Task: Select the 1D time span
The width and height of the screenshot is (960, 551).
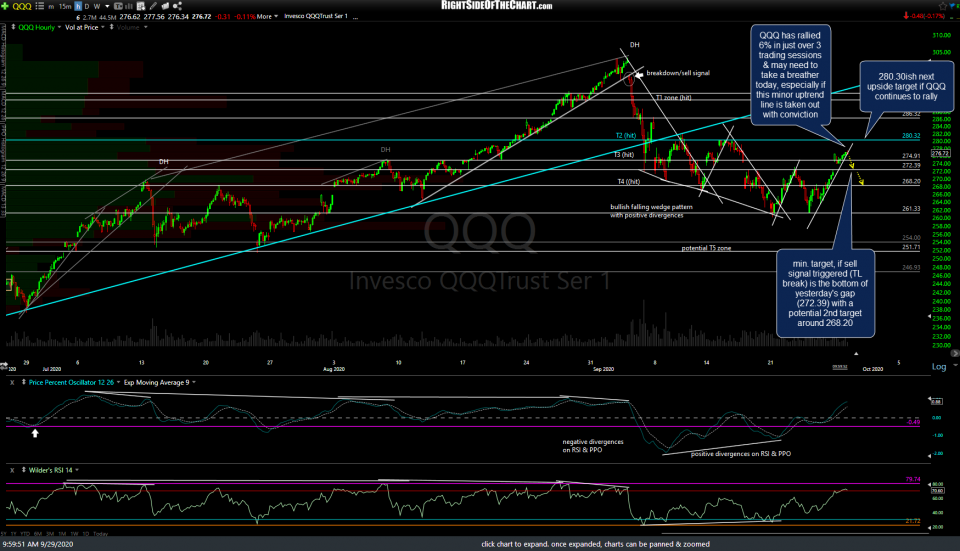Action: coord(86,534)
